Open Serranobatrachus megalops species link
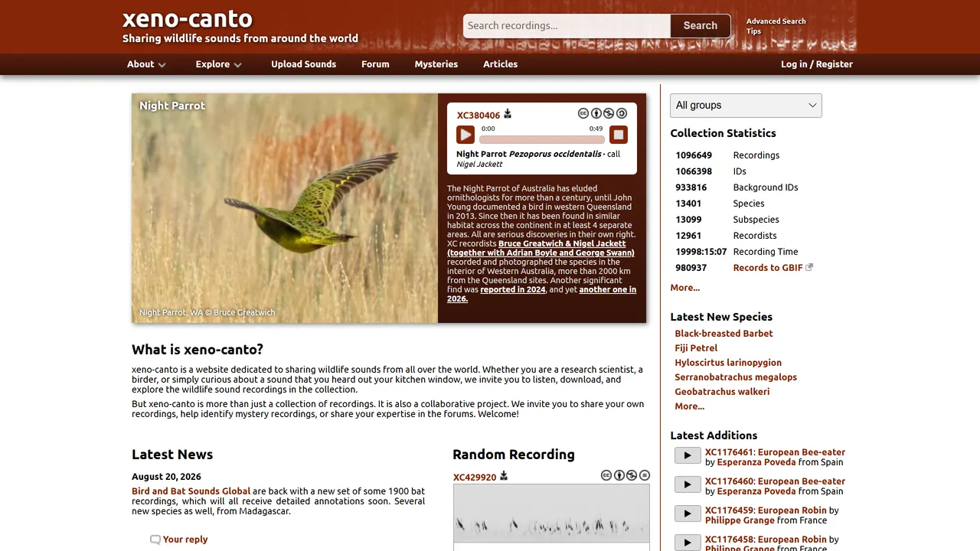 click(x=736, y=377)
